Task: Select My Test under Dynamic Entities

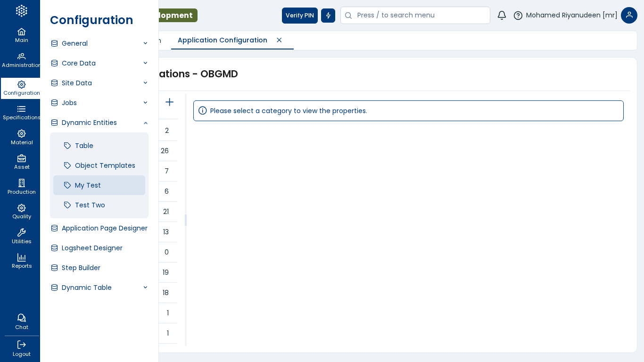Action: click(88, 185)
